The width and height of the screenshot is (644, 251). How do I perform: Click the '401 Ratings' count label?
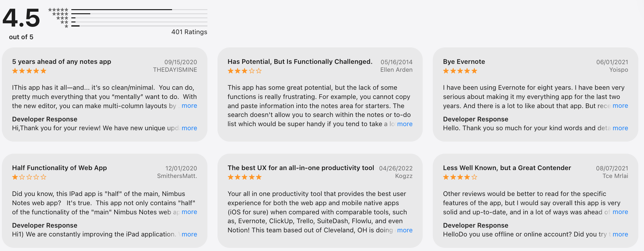tap(189, 32)
